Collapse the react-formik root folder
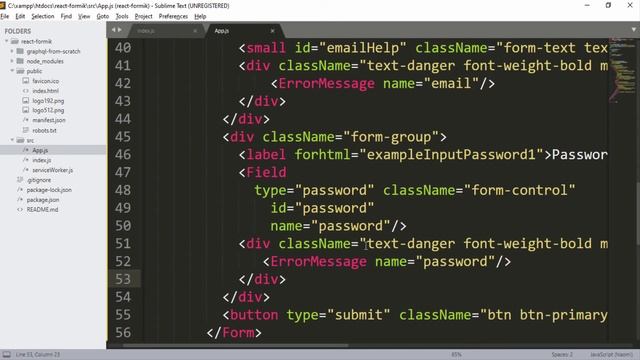This screenshot has width=640, height=360. click(7, 41)
